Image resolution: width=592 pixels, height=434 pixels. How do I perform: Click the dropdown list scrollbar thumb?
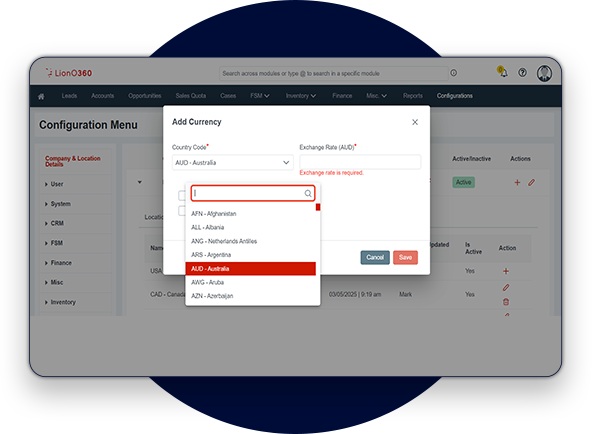pyautogui.click(x=318, y=207)
